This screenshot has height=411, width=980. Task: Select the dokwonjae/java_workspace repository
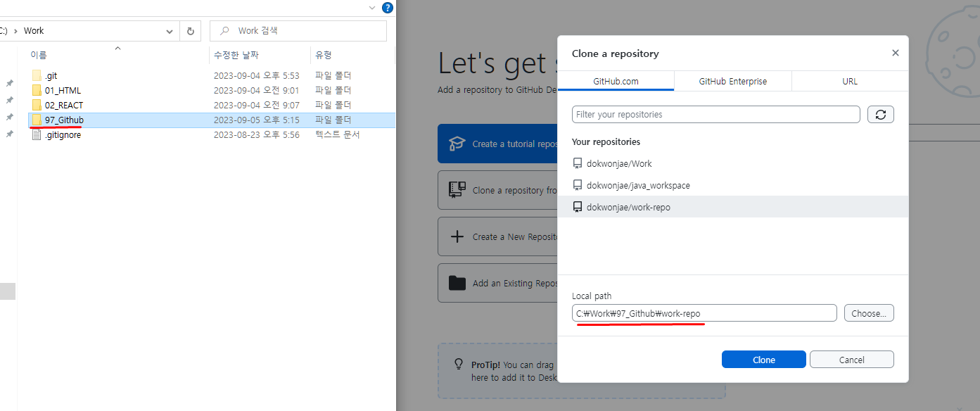pyautogui.click(x=733, y=185)
